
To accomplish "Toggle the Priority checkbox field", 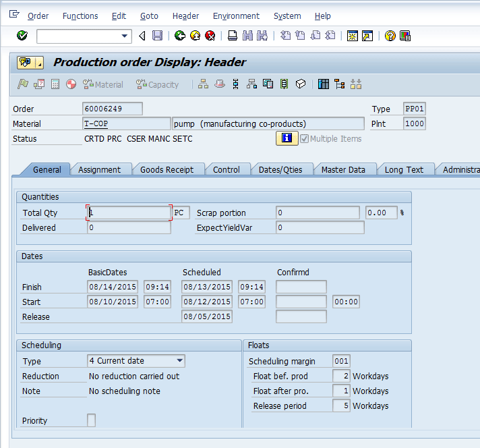I will click(92, 420).
